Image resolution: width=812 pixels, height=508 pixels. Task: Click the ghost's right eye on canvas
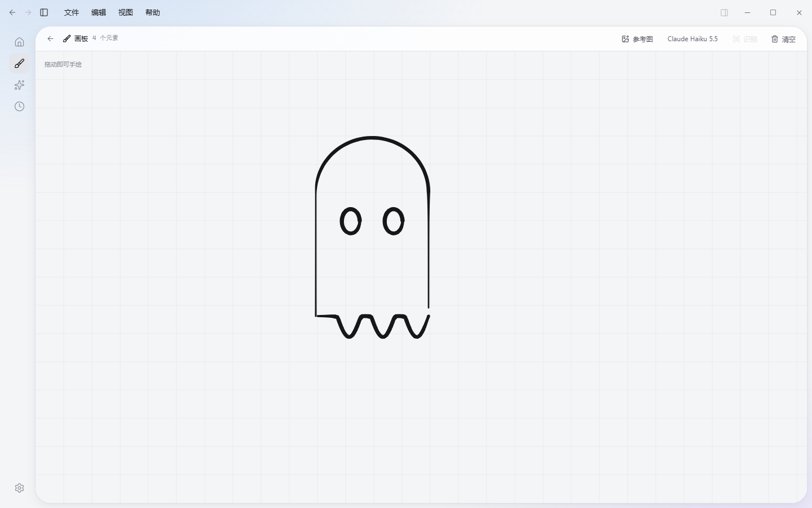(x=394, y=221)
